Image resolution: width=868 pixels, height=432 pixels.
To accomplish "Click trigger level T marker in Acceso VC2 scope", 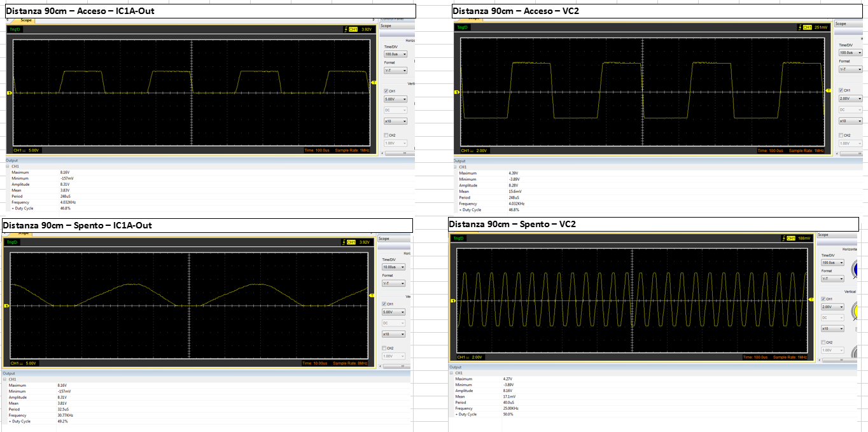I will tap(828, 92).
